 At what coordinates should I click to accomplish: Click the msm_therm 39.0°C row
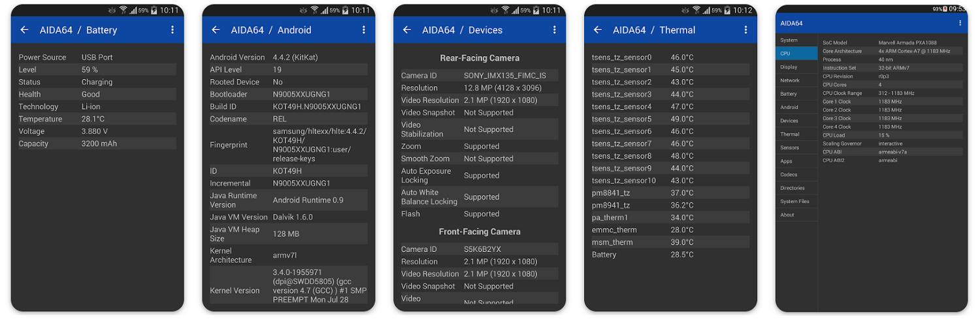(x=670, y=242)
